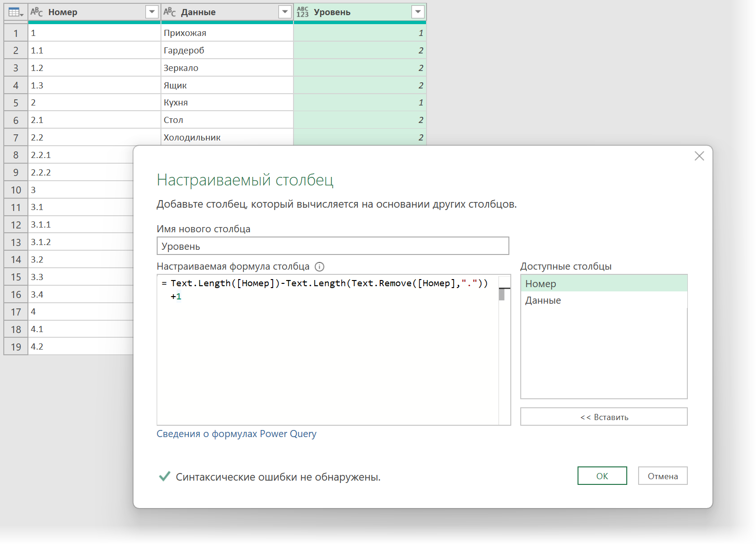Click the cell Гардероб

(227, 50)
